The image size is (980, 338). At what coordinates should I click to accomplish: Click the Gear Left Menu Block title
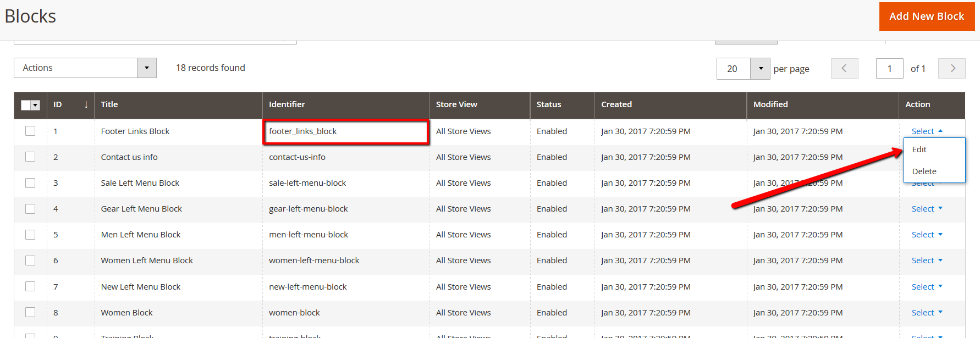141,209
